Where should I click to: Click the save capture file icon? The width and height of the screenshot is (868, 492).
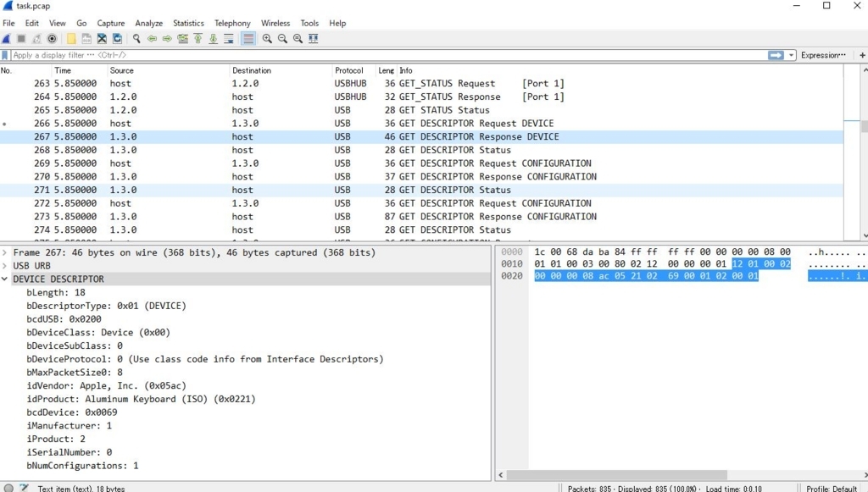[86, 39]
